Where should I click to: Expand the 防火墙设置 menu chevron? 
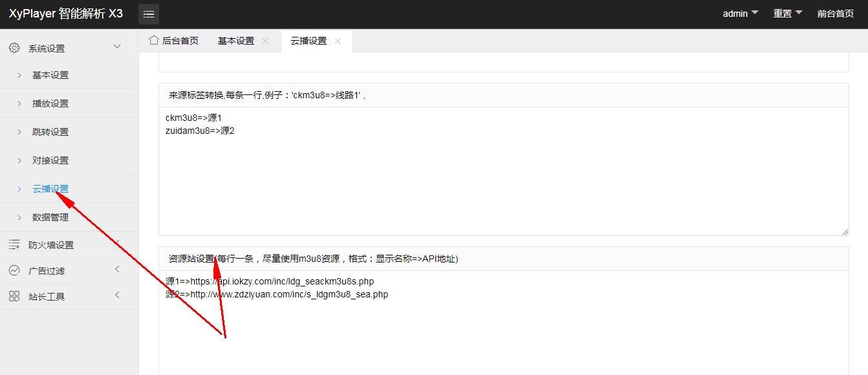pyautogui.click(x=117, y=243)
